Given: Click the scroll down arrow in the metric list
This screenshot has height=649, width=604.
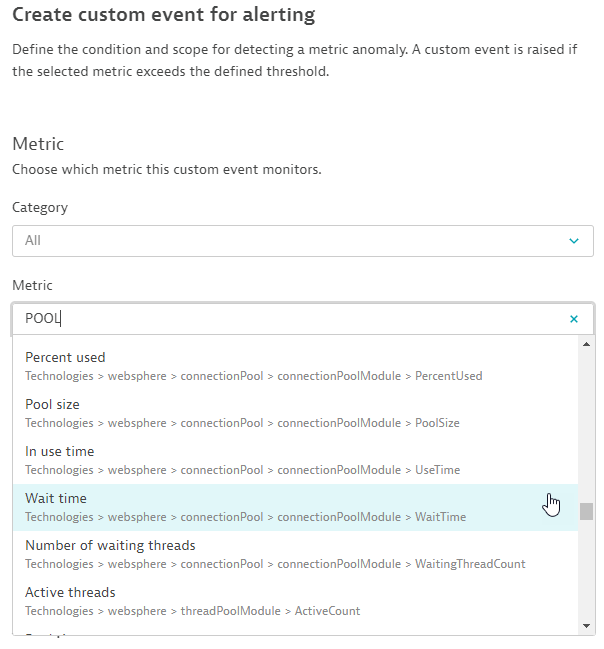Looking at the screenshot, I should tap(586, 626).
